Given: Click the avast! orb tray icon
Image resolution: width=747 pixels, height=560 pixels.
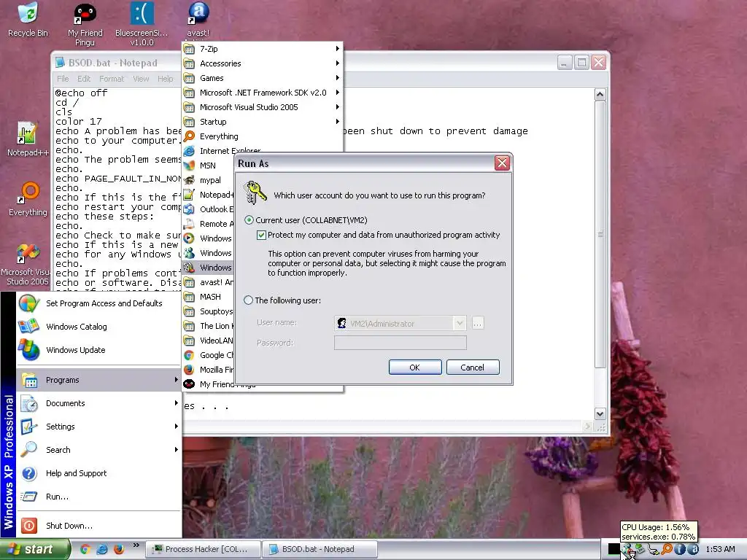Looking at the screenshot, I should (x=693, y=549).
